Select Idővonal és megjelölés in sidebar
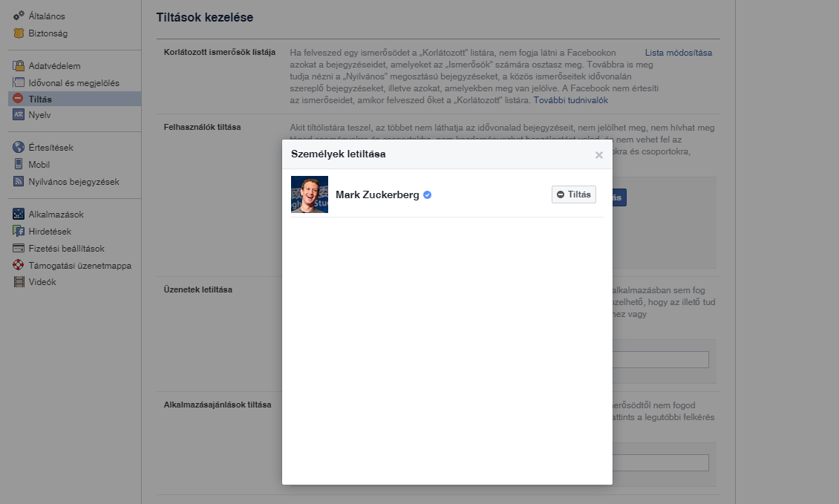 (75, 83)
